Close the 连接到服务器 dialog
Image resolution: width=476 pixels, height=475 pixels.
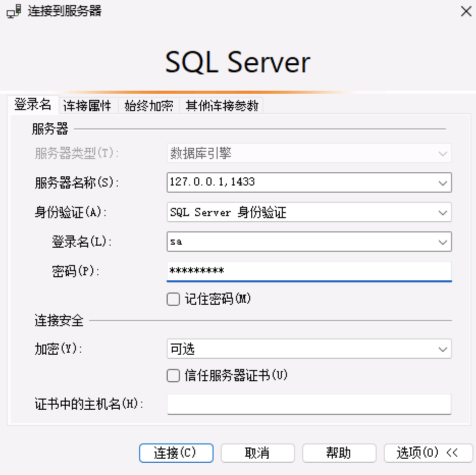click(466, 12)
